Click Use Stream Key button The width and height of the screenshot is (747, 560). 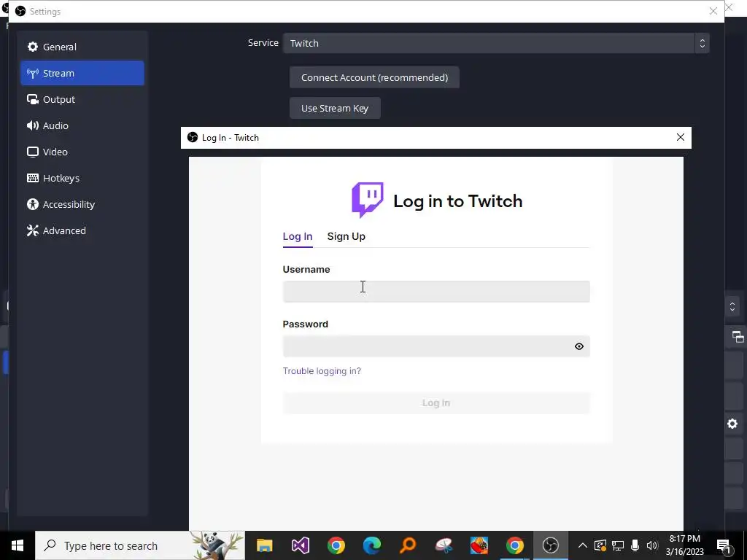click(335, 108)
